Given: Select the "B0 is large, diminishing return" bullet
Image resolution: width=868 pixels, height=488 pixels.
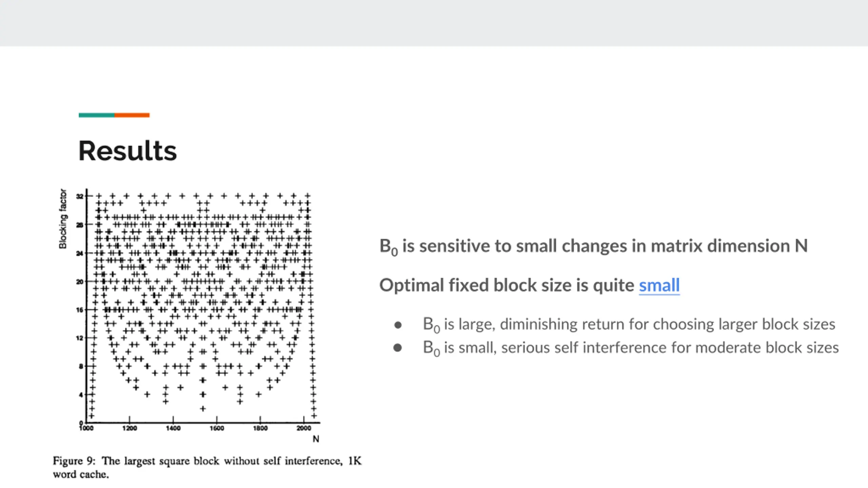Looking at the screenshot, I should (x=629, y=325).
